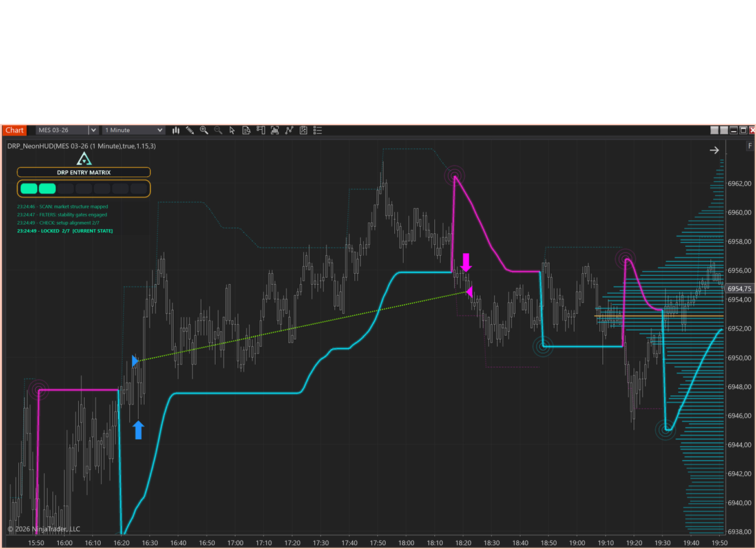Expand the MES 03-26 instrument dropdown
Image resolution: width=756 pixels, height=549 pixels.
point(93,130)
